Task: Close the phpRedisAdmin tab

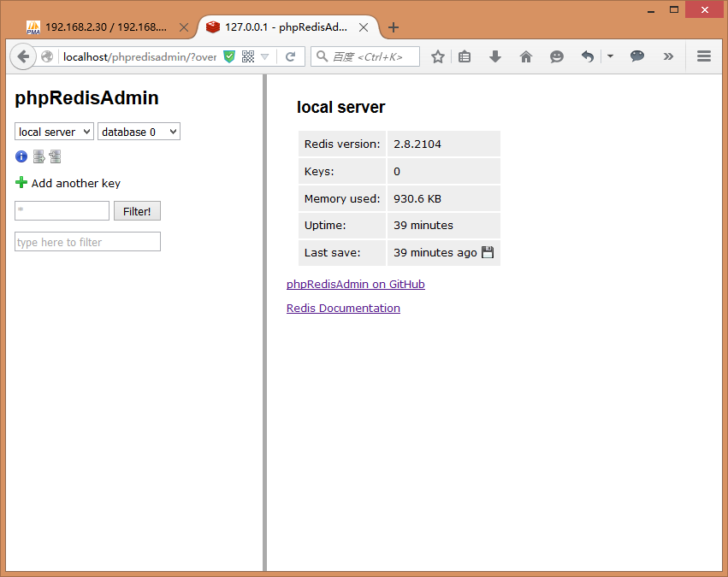Action: pyautogui.click(x=364, y=27)
